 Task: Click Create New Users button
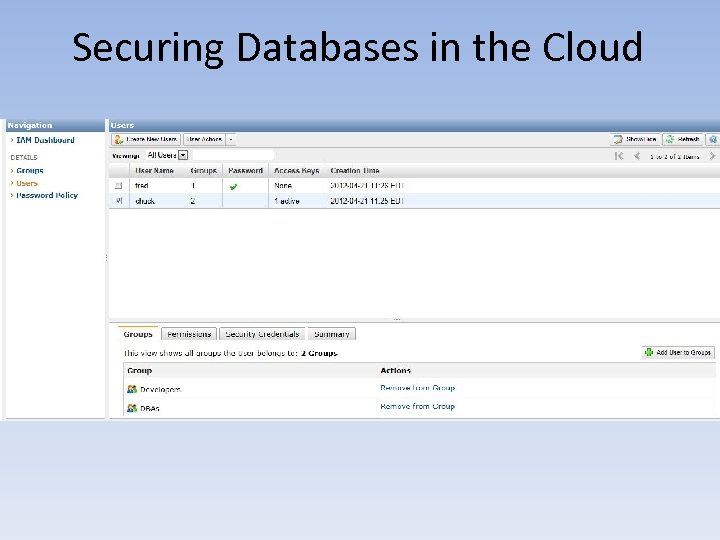[x=146, y=140]
